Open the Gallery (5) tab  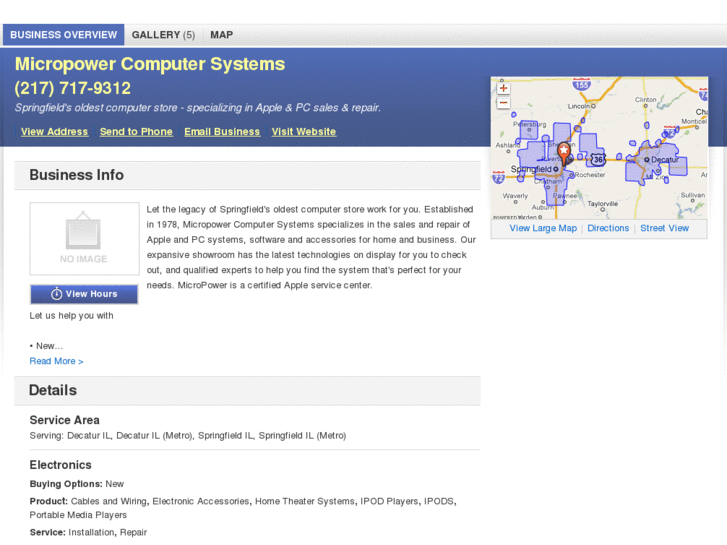pos(163,35)
